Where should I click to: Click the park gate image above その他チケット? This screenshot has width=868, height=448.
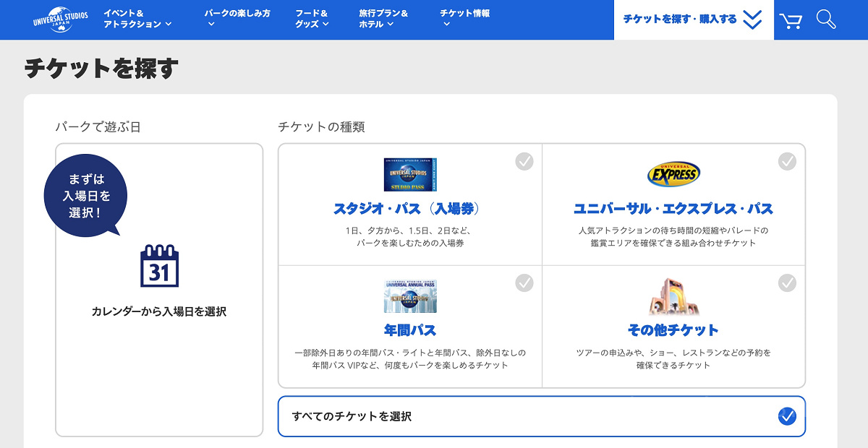[x=673, y=296]
